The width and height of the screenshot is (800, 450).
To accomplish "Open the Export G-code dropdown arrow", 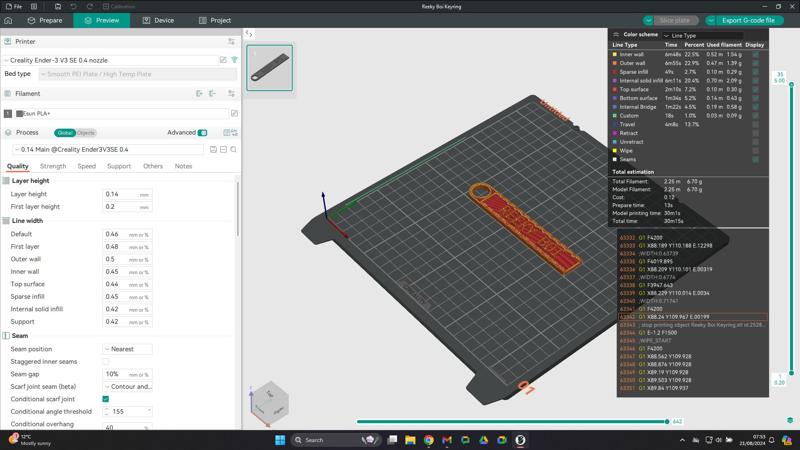I will [x=711, y=20].
